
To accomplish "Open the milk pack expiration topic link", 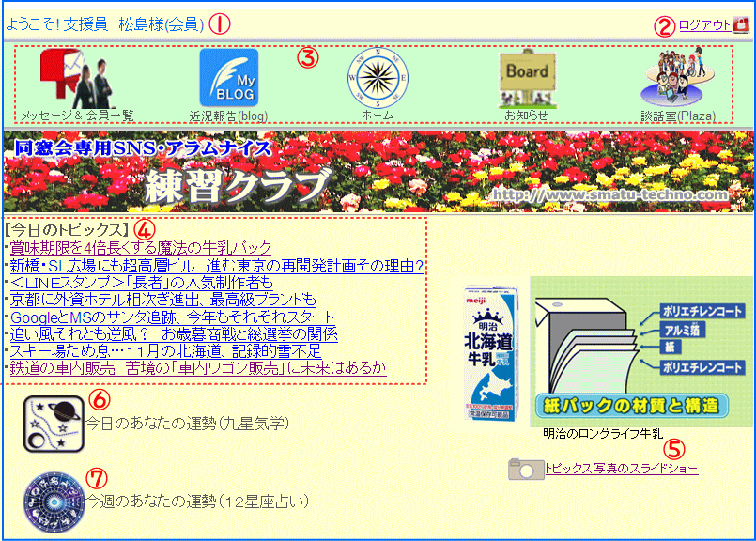I will [141, 249].
